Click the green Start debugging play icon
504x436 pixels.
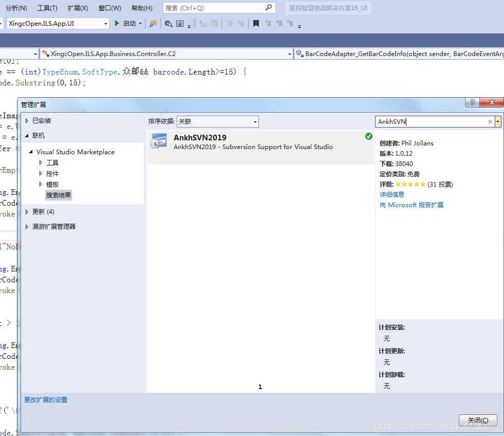click(x=117, y=23)
